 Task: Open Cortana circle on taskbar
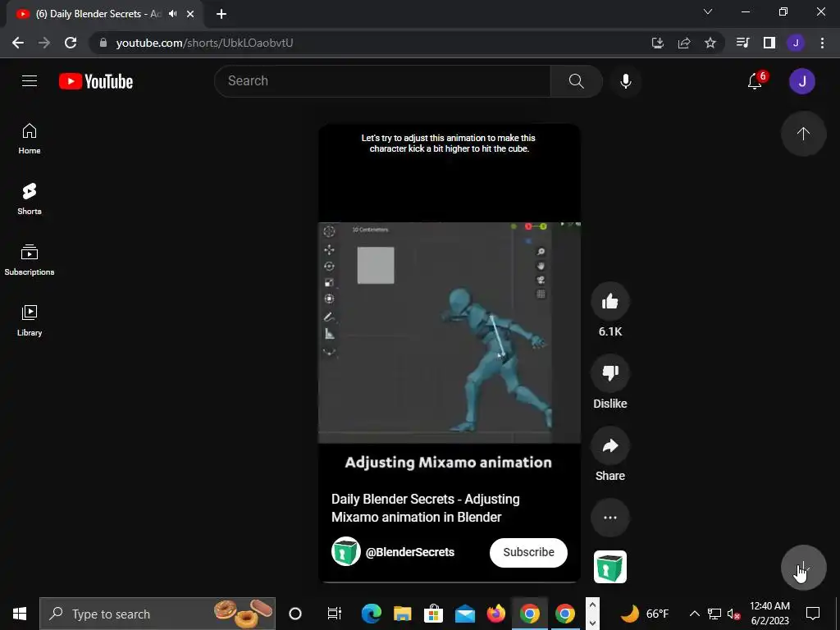295,614
